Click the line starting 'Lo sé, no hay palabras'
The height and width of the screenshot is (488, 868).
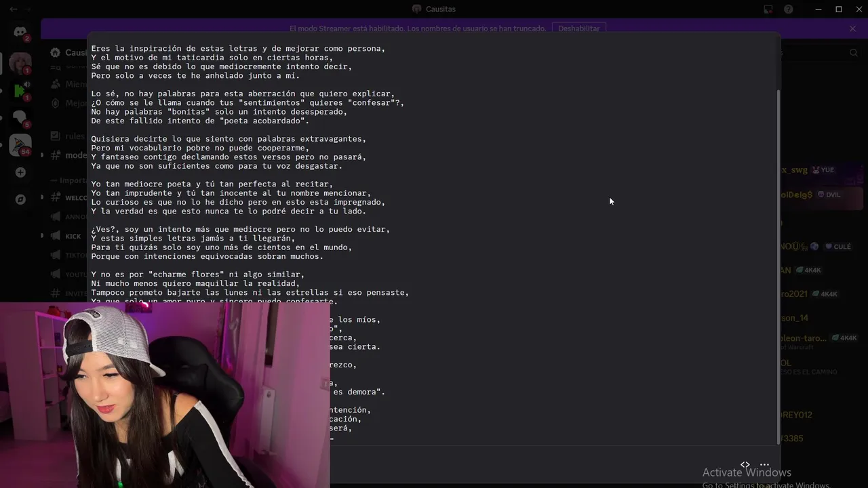click(x=243, y=94)
